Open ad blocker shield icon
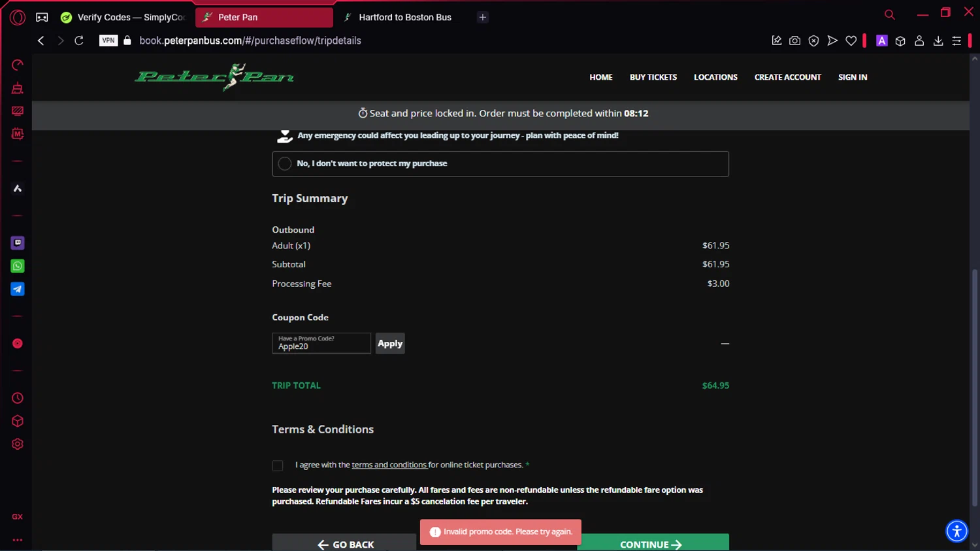The height and width of the screenshot is (551, 980). tap(814, 41)
